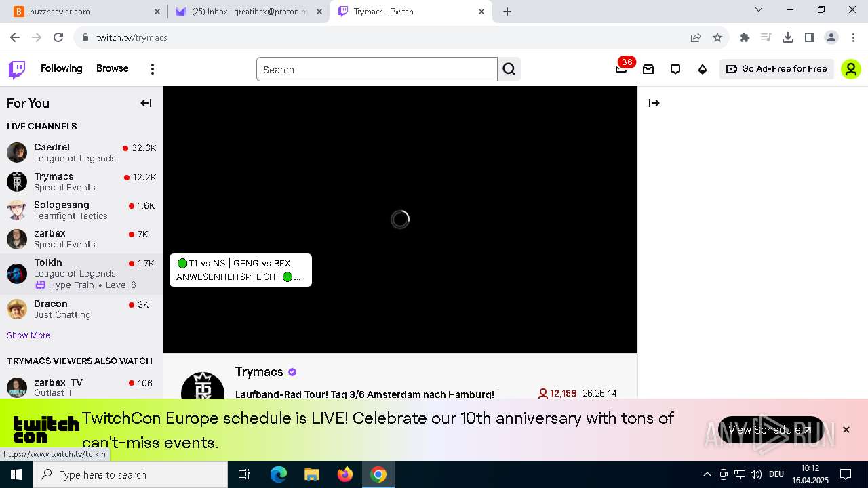Show hidden system tray icons
Viewport: 868px width, 488px height.
click(x=707, y=474)
